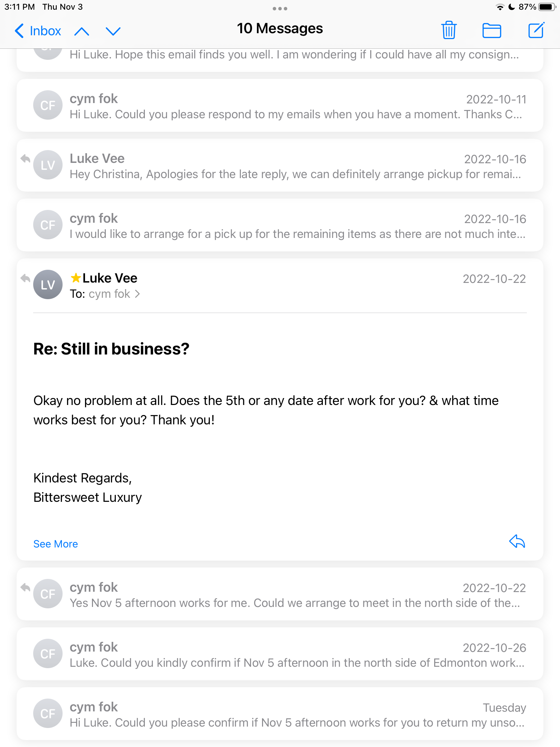Go to next message with down arrow
The height and width of the screenshot is (747, 560).
click(x=113, y=31)
